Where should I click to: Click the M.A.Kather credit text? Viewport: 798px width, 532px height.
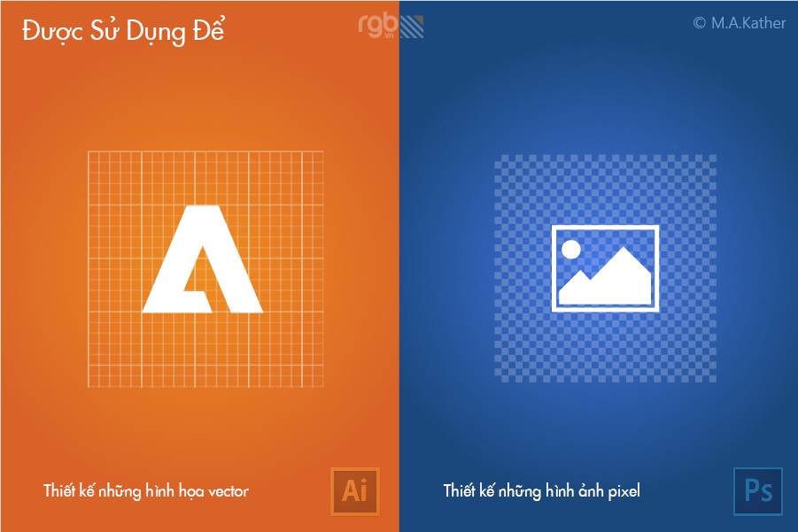[x=748, y=23]
